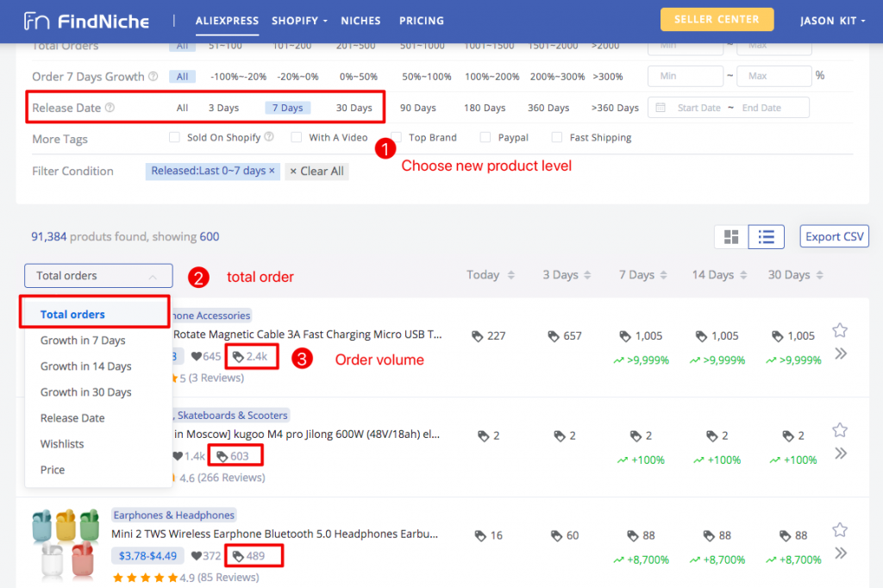Sort by 7 Days column arrows
The height and width of the screenshot is (588, 883).
(663, 275)
